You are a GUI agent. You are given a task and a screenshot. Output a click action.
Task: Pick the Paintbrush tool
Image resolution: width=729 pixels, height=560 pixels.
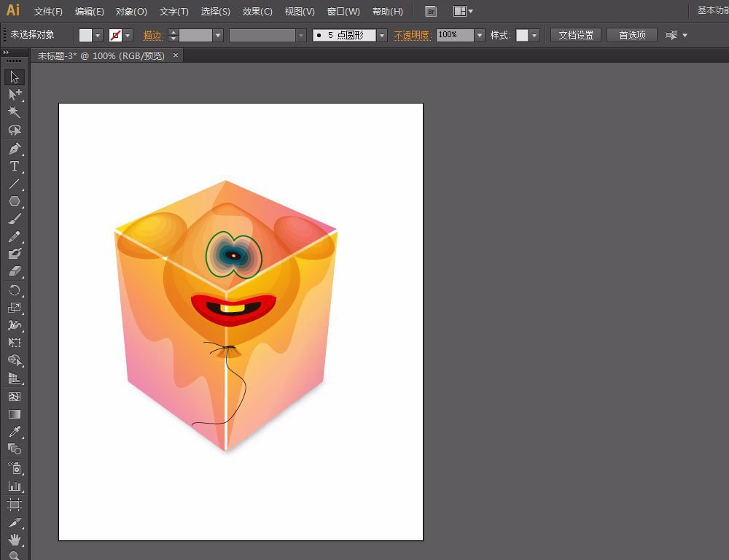coord(15,219)
